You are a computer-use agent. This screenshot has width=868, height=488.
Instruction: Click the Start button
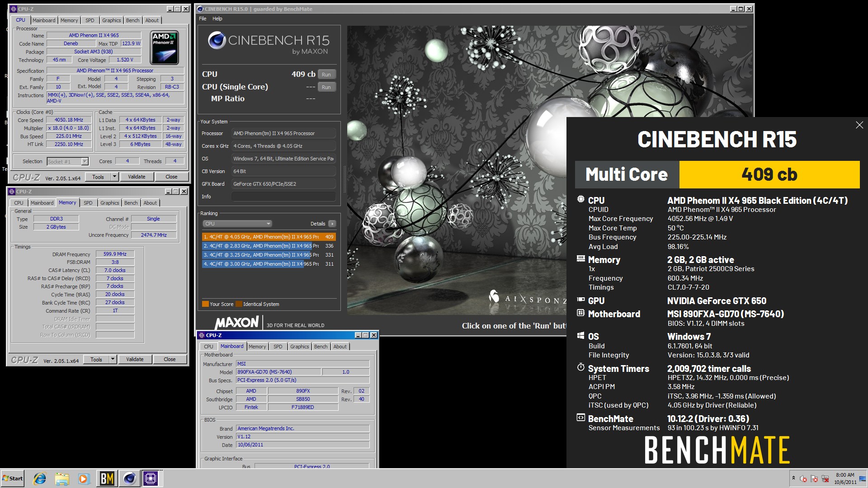click(x=13, y=479)
